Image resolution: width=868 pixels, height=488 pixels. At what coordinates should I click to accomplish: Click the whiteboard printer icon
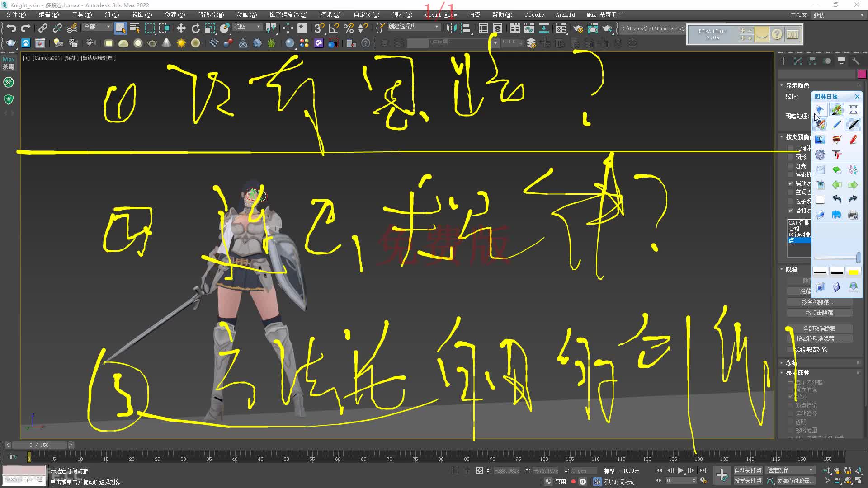click(x=853, y=215)
